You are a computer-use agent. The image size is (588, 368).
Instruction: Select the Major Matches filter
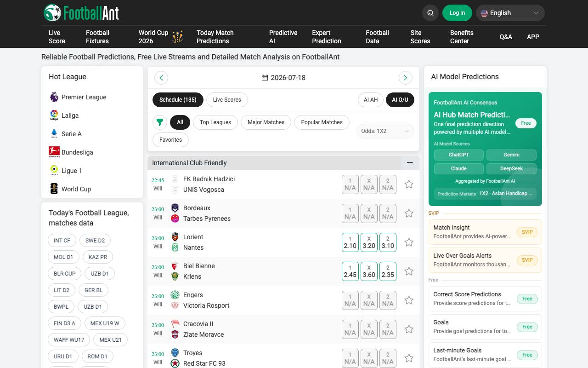[x=266, y=122]
